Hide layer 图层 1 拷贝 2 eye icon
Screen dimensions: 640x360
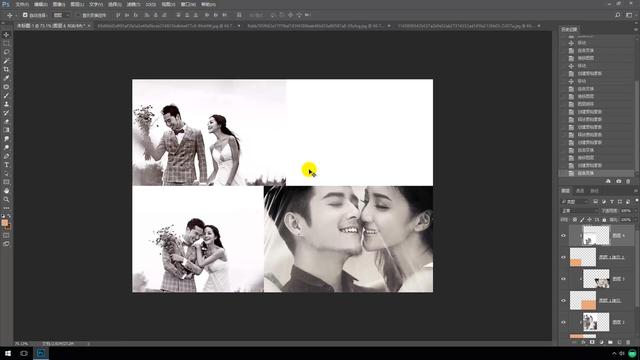tap(563, 257)
